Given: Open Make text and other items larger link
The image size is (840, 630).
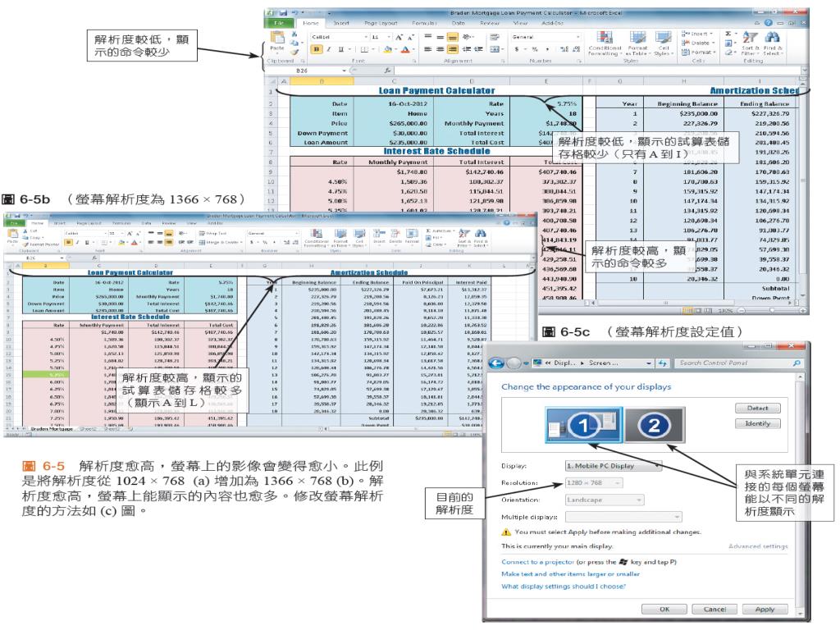Looking at the screenshot, I should 571,573.
